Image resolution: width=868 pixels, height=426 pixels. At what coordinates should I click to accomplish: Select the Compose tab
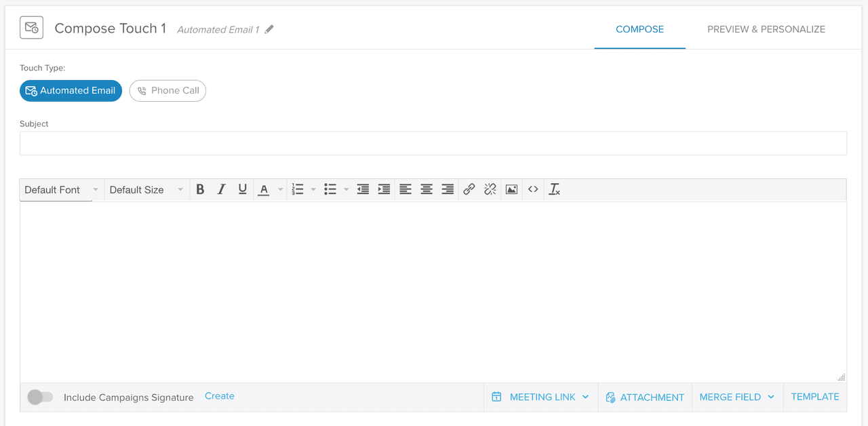click(639, 29)
